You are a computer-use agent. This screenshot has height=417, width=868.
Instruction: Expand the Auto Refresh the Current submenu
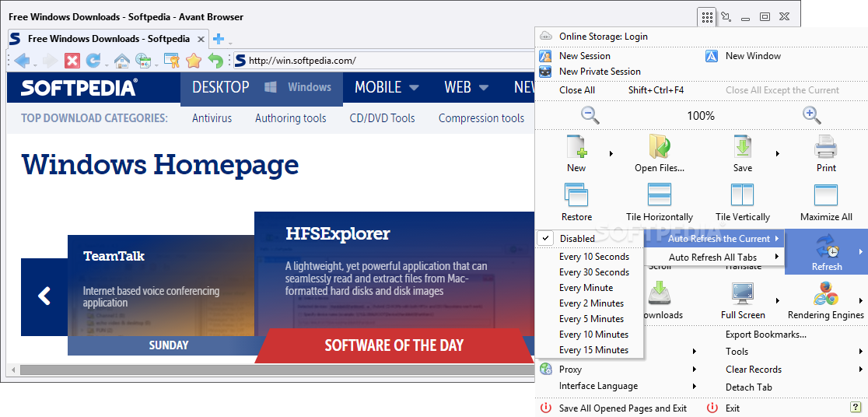(714, 239)
